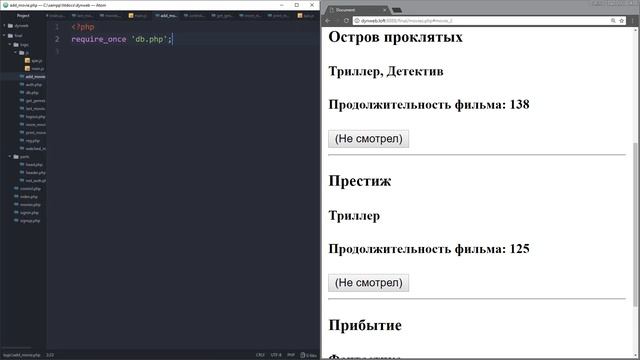Open auth.php in the project tree

tap(31, 84)
